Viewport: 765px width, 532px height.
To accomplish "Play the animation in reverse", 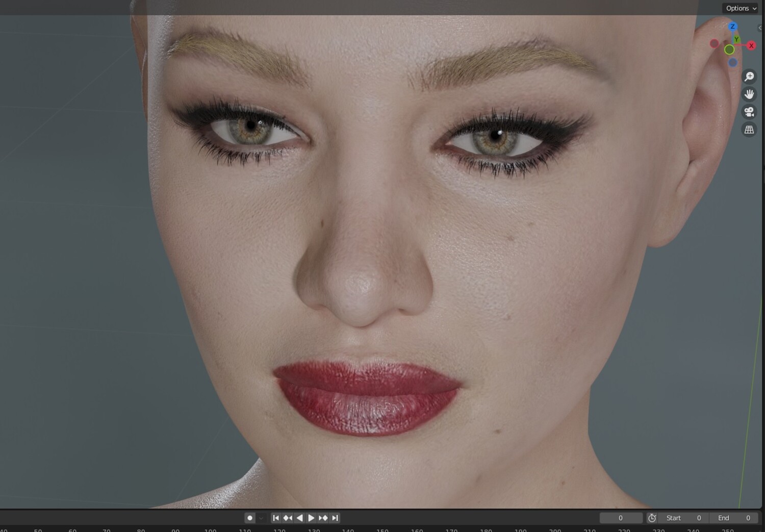I will coord(299,518).
